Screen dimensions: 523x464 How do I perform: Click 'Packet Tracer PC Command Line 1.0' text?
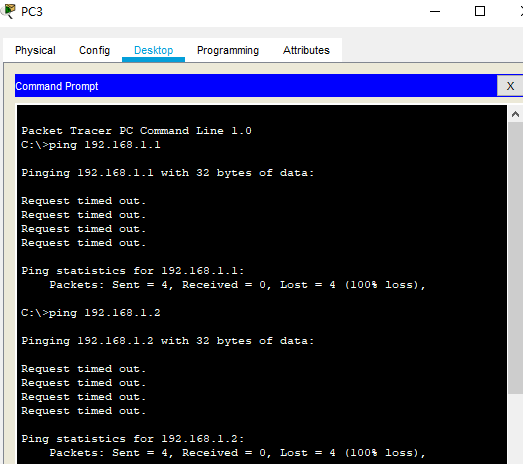click(136, 130)
